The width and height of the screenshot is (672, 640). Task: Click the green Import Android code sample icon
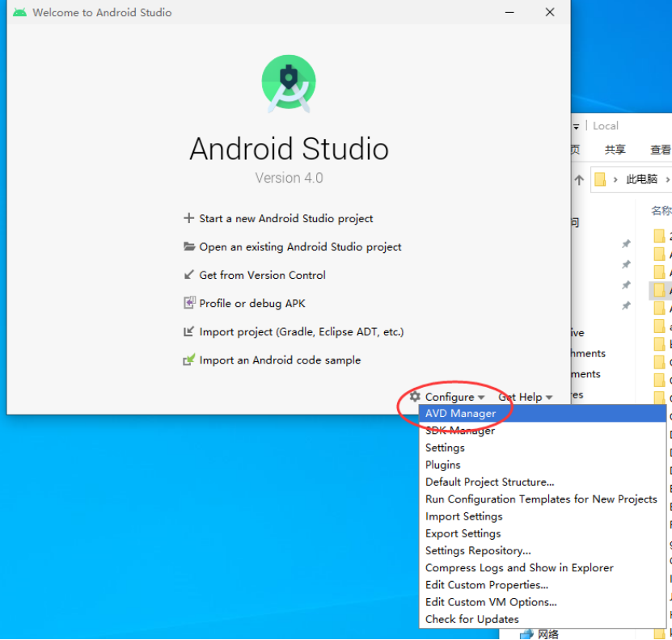[x=189, y=360]
